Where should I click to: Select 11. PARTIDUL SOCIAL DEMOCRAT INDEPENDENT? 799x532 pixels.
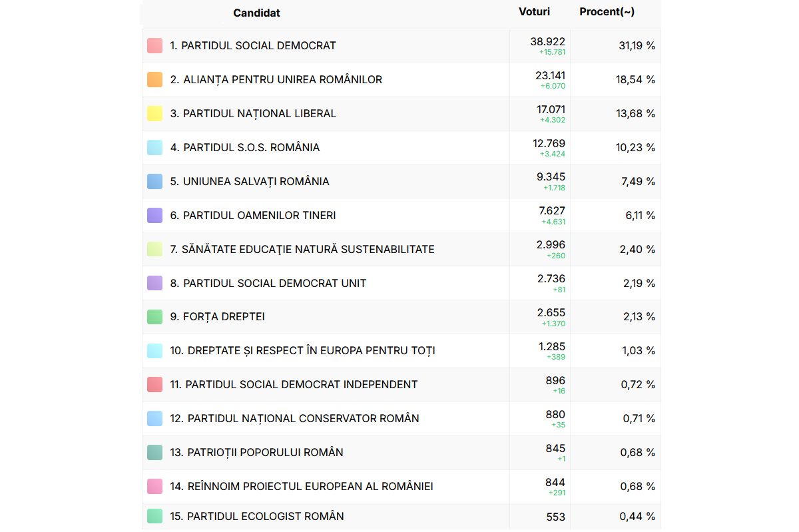(x=401, y=385)
